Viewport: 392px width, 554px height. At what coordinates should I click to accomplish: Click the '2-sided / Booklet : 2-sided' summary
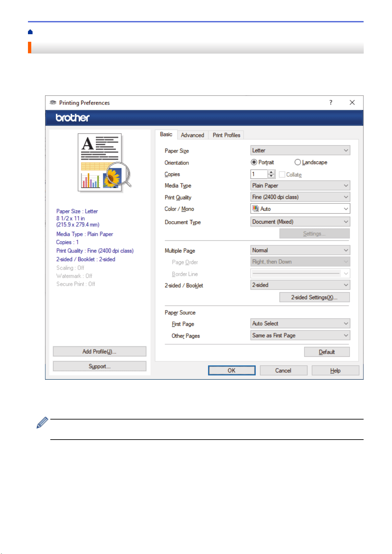coord(86,259)
